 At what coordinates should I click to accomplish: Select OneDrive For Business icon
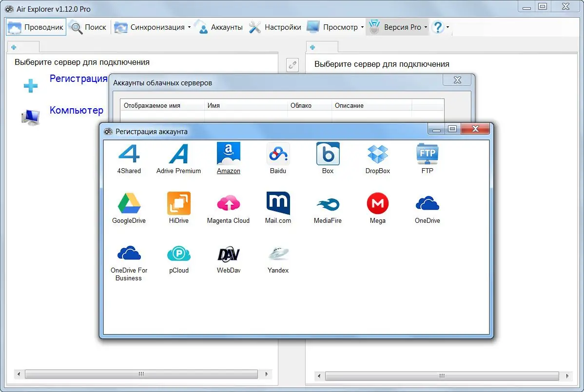(x=129, y=253)
